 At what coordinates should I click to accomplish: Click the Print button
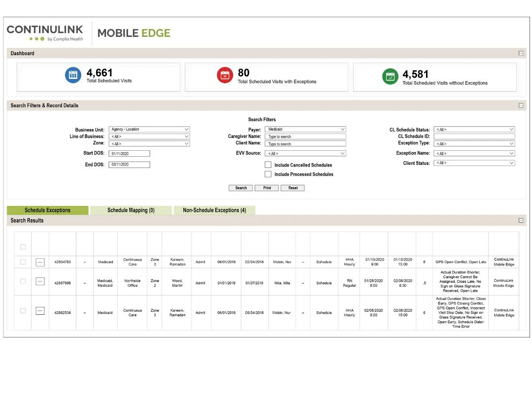(x=267, y=188)
